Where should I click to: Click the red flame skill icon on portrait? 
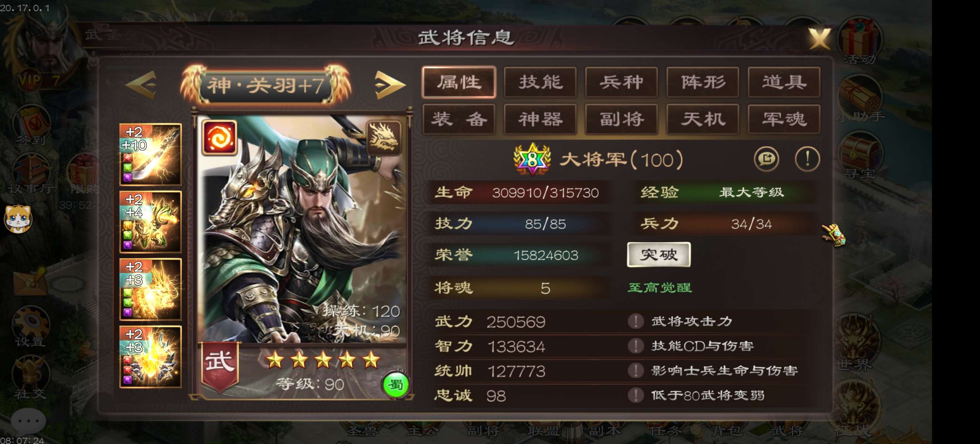click(220, 138)
